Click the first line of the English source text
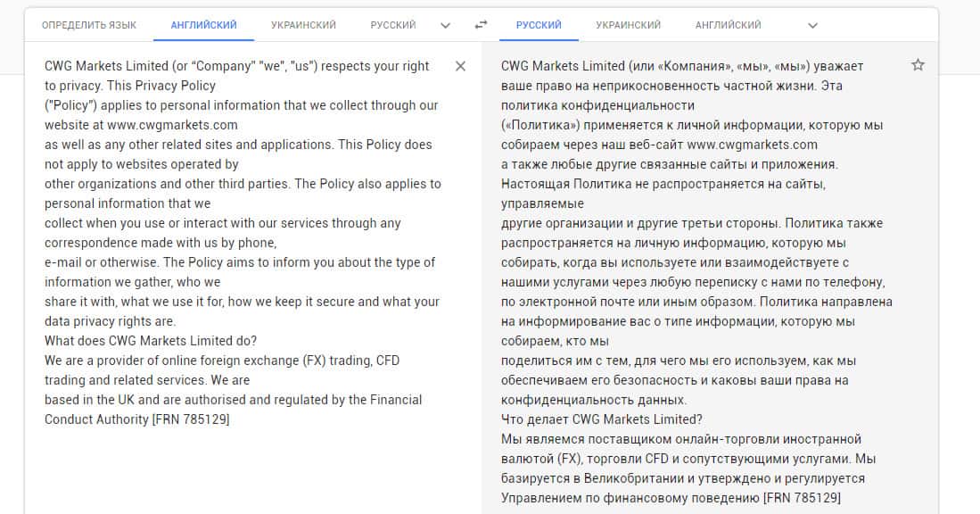 236,66
